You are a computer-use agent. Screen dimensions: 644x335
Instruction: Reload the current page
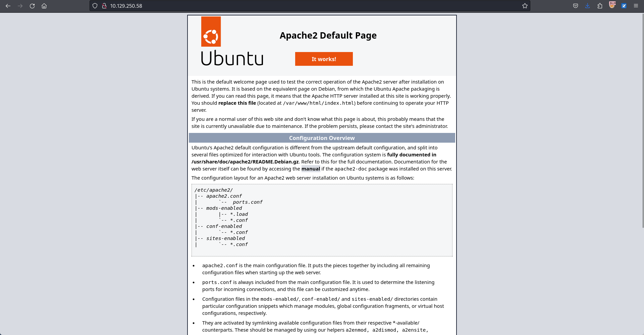[32, 6]
